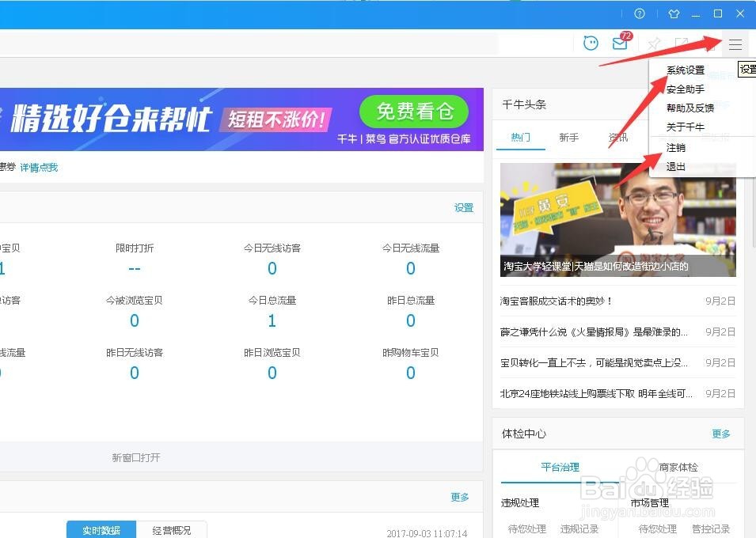Image resolution: width=756 pixels, height=538 pixels.
Task: Maximize the Qianniu window
Action: click(718, 14)
